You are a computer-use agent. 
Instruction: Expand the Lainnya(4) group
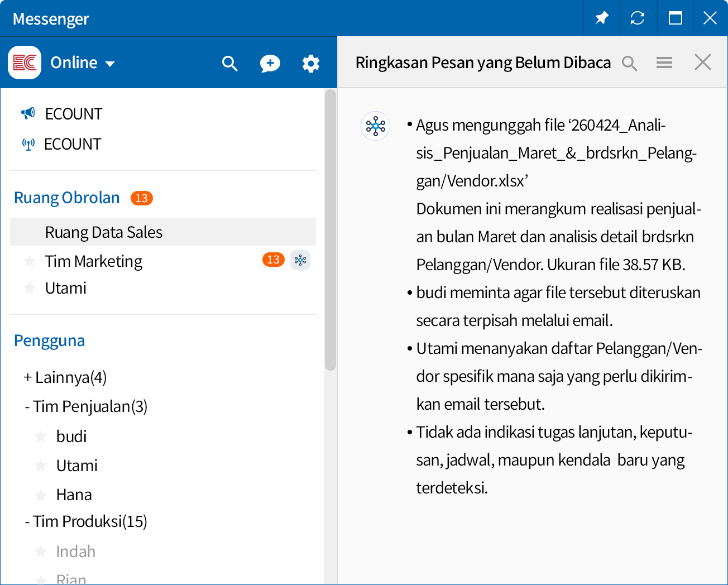click(x=65, y=377)
